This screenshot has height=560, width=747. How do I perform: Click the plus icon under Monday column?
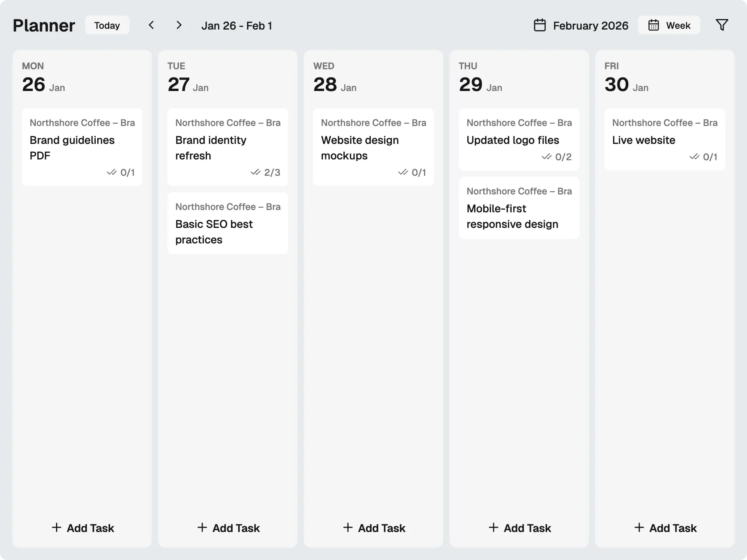[56, 528]
